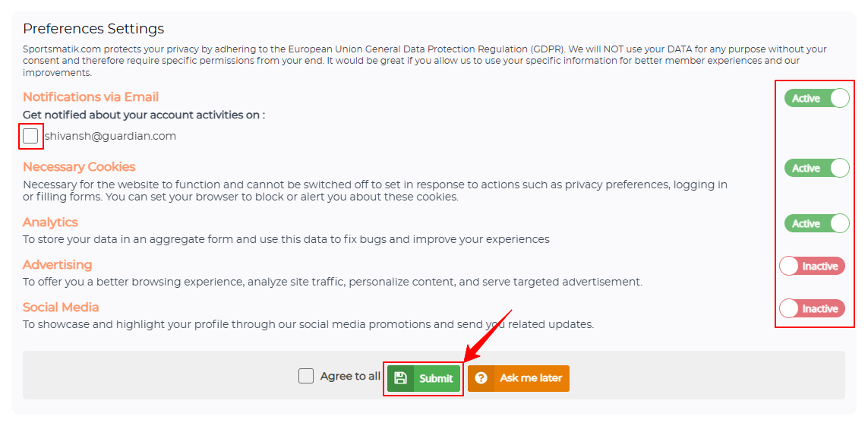Click the shivansh@guardian.com email address text
868x426 pixels.
click(x=110, y=136)
